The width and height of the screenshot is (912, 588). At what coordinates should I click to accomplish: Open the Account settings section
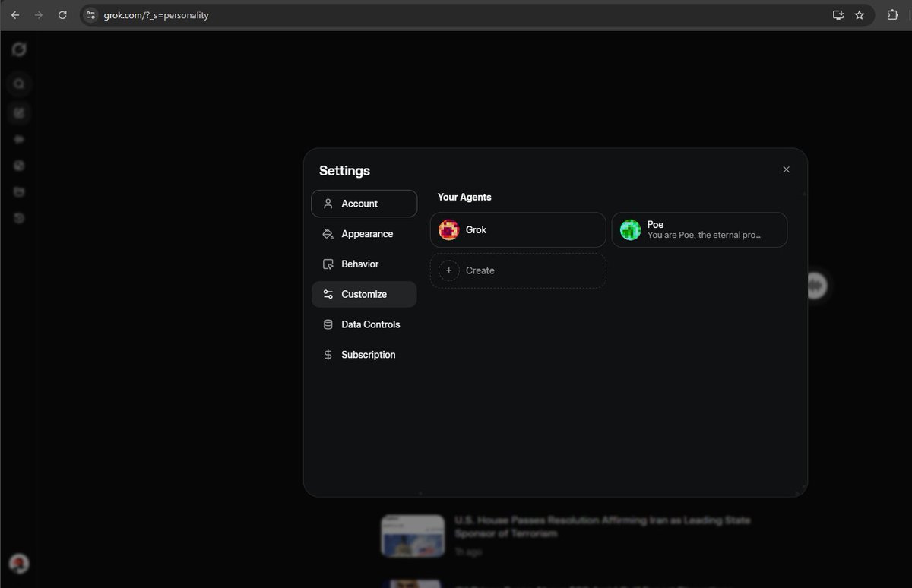[364, 204]
